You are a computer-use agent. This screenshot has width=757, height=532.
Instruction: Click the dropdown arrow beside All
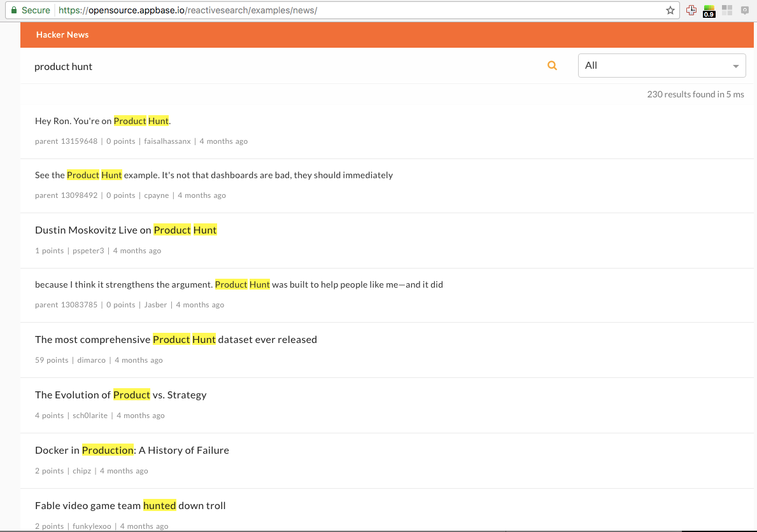click(x=736, y=66)
